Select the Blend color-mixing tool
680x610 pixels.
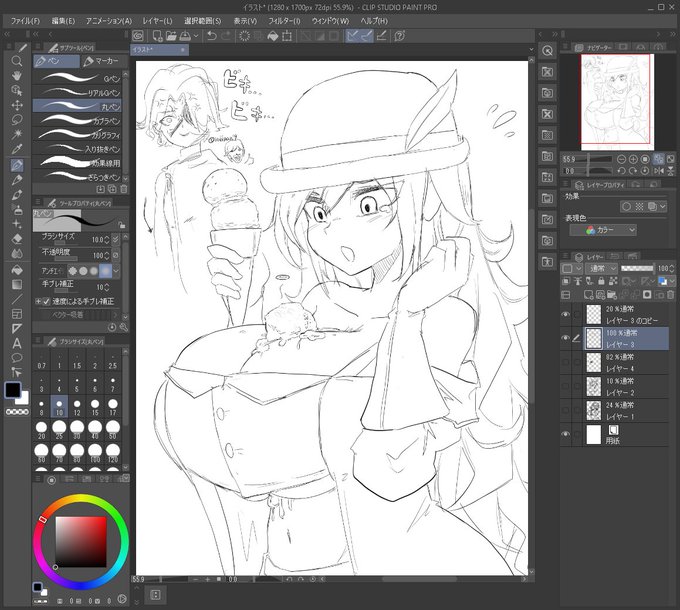tap(16, 254)
